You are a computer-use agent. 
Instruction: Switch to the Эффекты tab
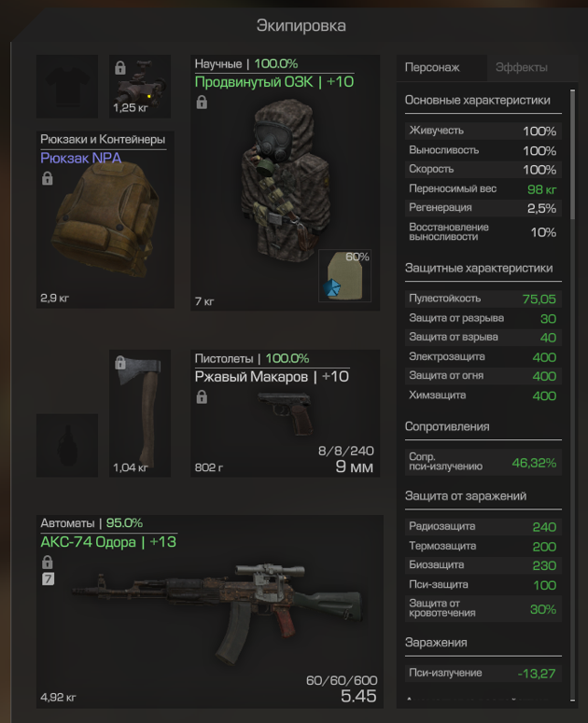tap(521, 68)
